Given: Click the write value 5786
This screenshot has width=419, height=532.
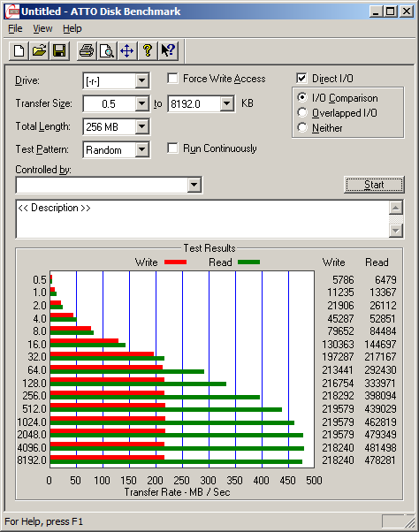Looking at the screenshot, I should [343, 279].
